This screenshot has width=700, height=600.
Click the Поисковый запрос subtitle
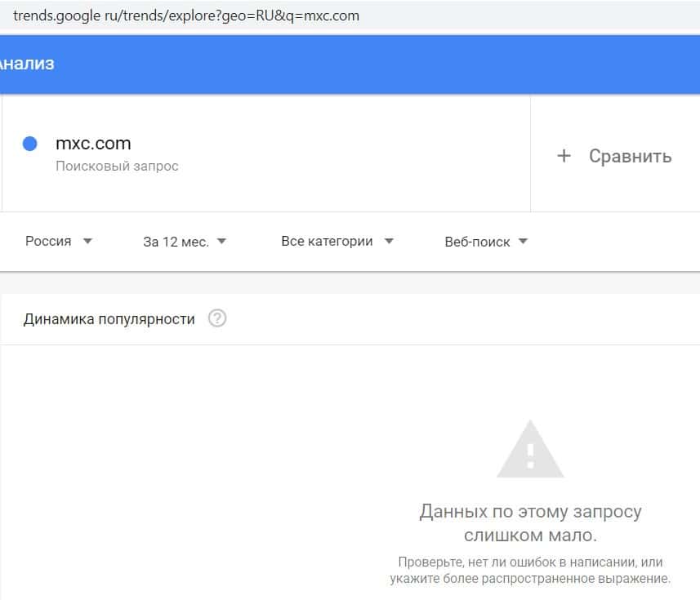[117, 167]
